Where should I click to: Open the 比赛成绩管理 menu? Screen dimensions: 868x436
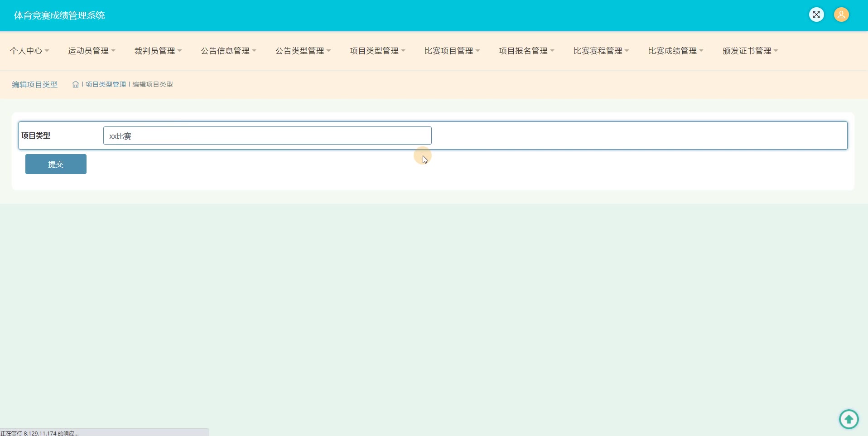pyautogui.click(x=675, y=51)
